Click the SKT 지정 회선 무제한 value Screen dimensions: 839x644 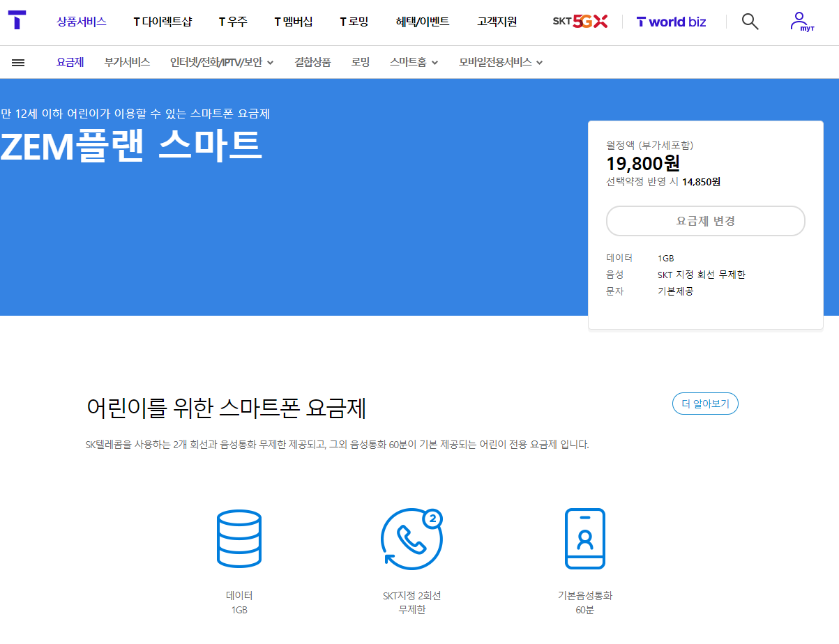point(702,275)
